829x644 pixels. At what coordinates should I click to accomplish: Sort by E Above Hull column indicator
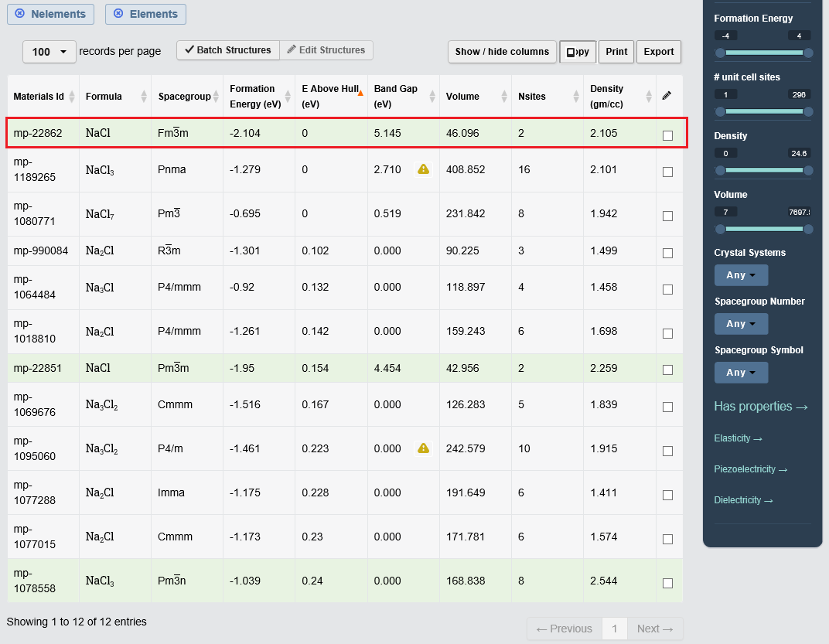tap(360, 93)
